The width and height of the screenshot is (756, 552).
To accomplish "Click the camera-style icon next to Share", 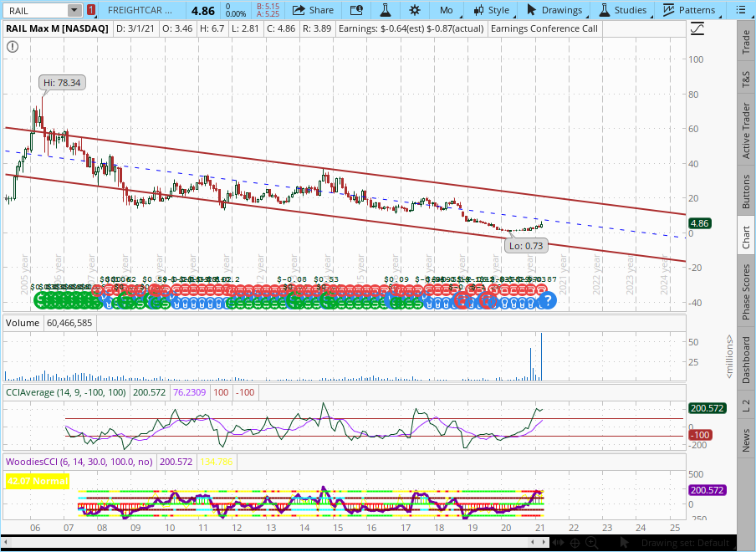I will tap(355, 10).
